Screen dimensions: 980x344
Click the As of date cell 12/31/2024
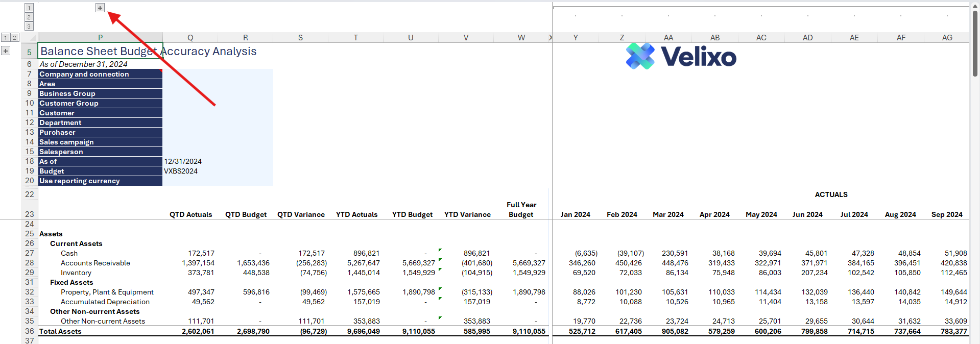point(183,161)
